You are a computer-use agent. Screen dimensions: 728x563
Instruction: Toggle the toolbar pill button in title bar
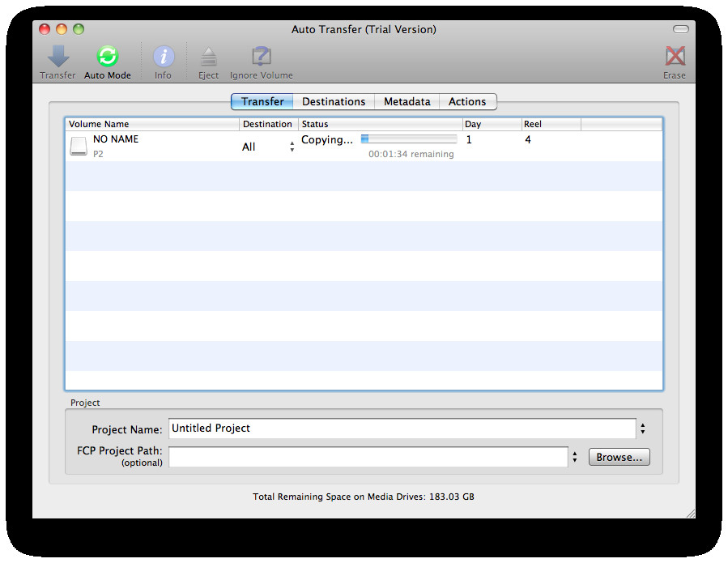click(x=681, y=29)
